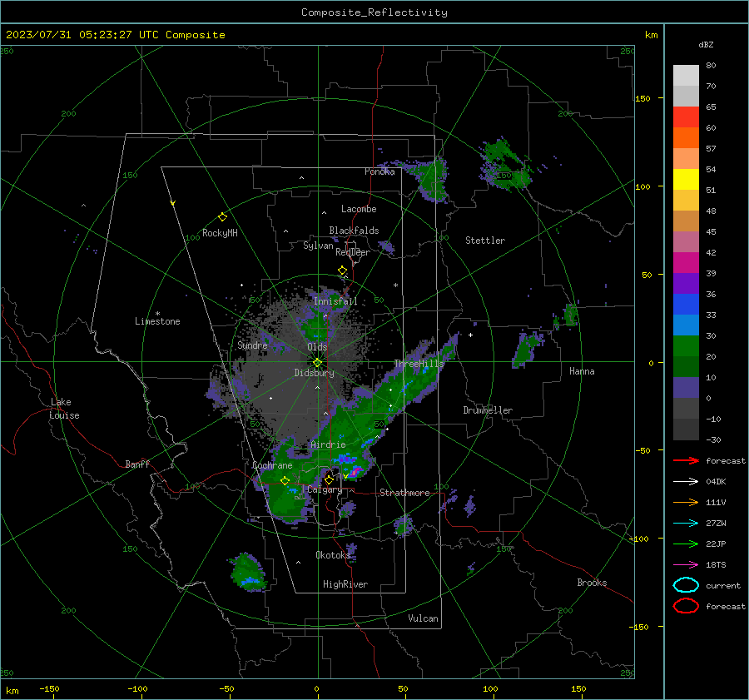Click the Banff label
This screenshot has height=700, width=749.
pyautogui.click(x=137, y=464)
